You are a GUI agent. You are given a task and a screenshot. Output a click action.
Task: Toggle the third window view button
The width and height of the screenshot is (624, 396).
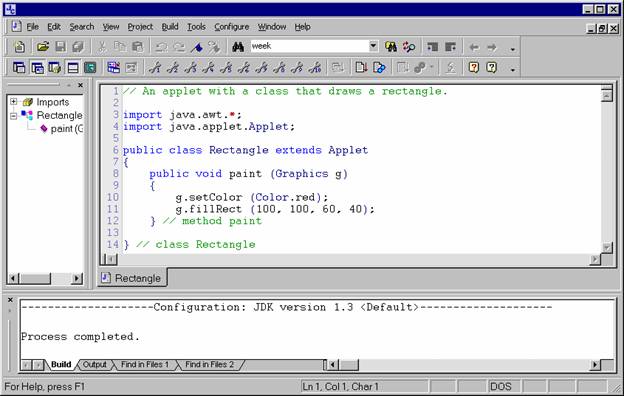coord(55,68)
